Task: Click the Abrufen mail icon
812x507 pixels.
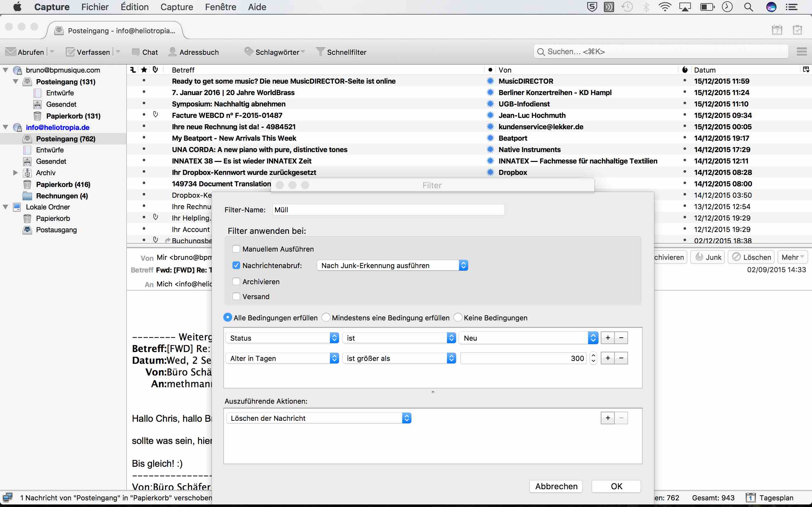Action: pyautogui.click(x=11, y=52)
